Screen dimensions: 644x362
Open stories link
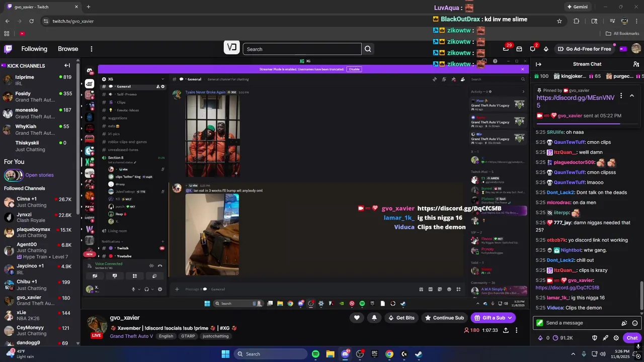pyautogui.click(x=39, y=175)
